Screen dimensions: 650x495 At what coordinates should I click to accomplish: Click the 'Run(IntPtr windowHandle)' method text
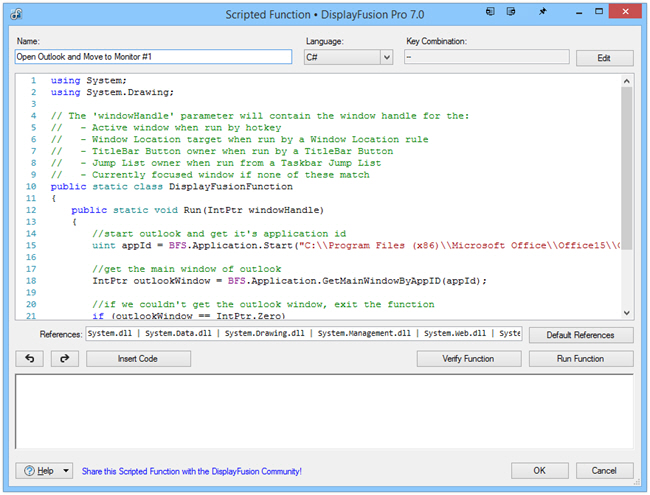tap(254, 211)
